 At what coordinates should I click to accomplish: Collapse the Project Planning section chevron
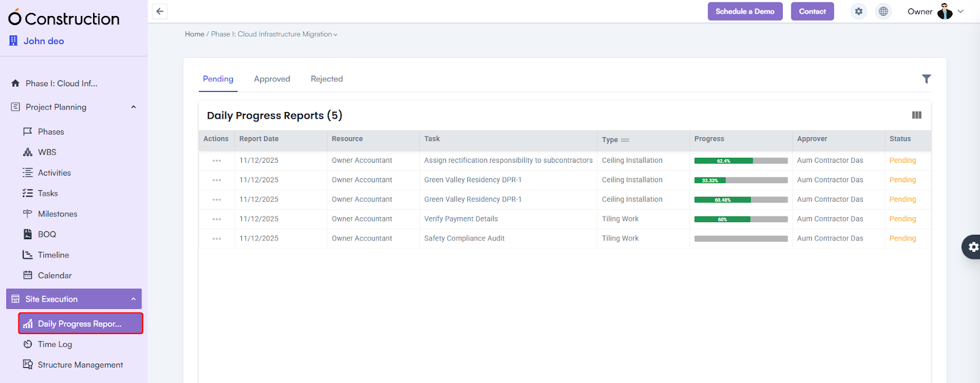[x=134, y=107]
